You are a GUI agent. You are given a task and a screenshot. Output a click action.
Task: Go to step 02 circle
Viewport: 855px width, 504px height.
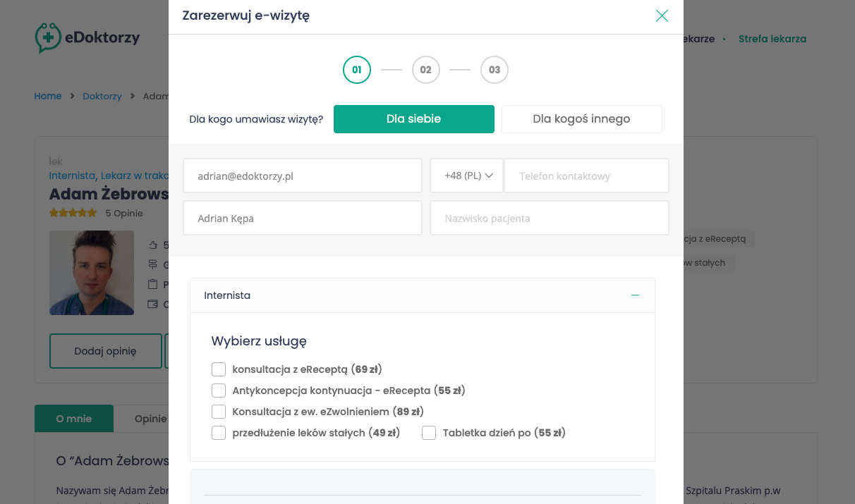click(425, 70)
